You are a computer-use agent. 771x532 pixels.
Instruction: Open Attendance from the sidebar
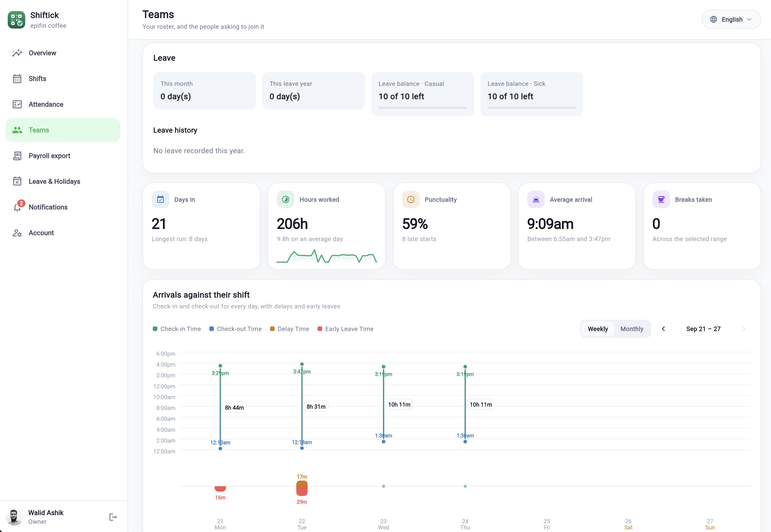63,104
